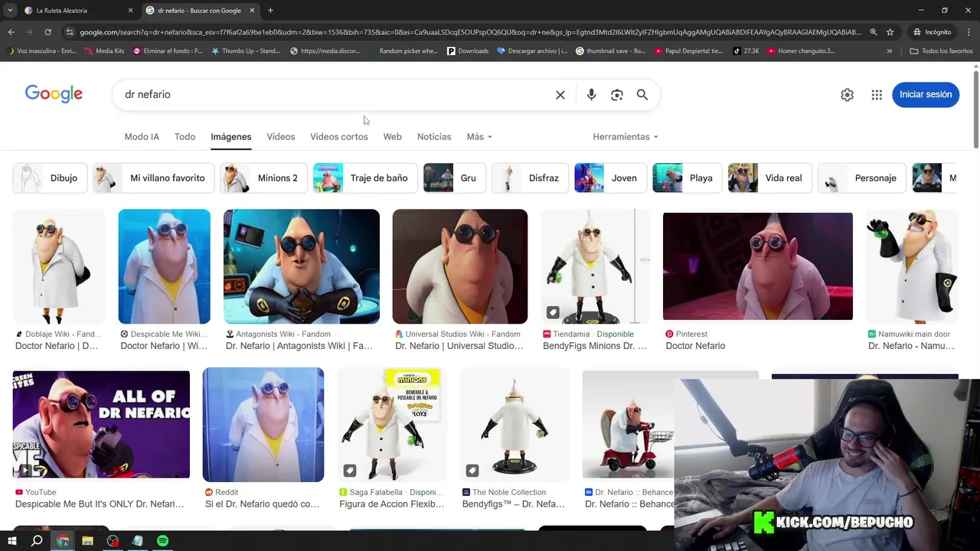The width and height of the screenshot is (980, 551).
Task: Close the La Ruleta Aleatoria tab
Action: 130,11
